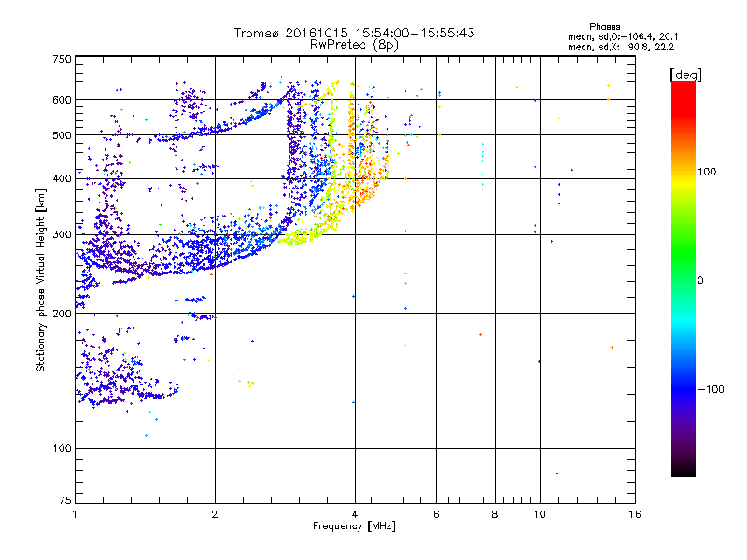Image resolution: width=747 pixels, height=560 pixels.
Task: Click the x-axis tick label '10'
Action: (540, 514)
